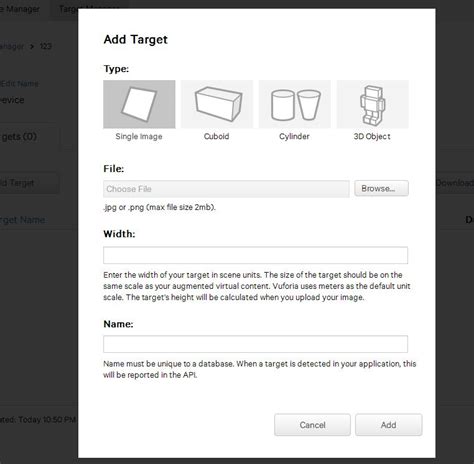This screenshot has width=474, height=464.
Task: Sort by Target Name column header
Action: pyautogui.click(x=23, y=220)
